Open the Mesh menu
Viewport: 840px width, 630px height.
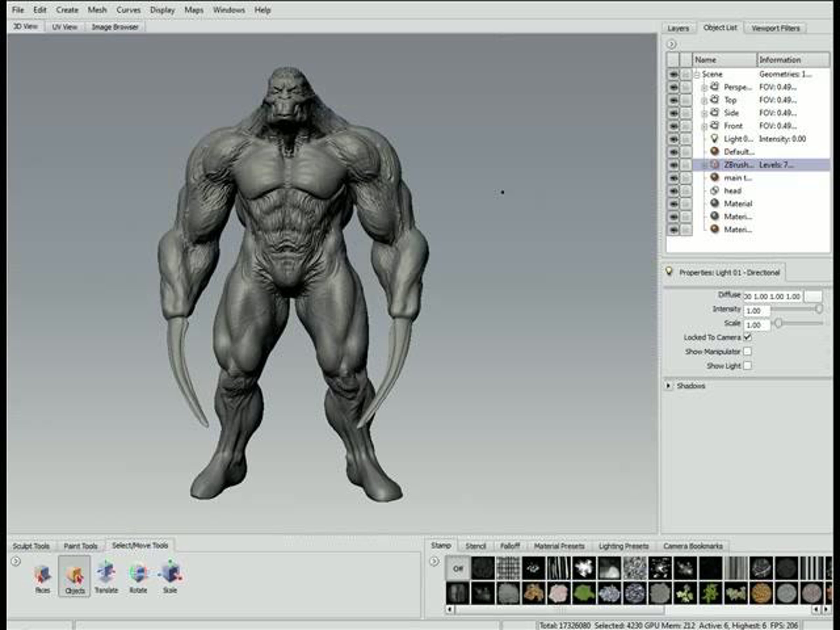[97, 10]
